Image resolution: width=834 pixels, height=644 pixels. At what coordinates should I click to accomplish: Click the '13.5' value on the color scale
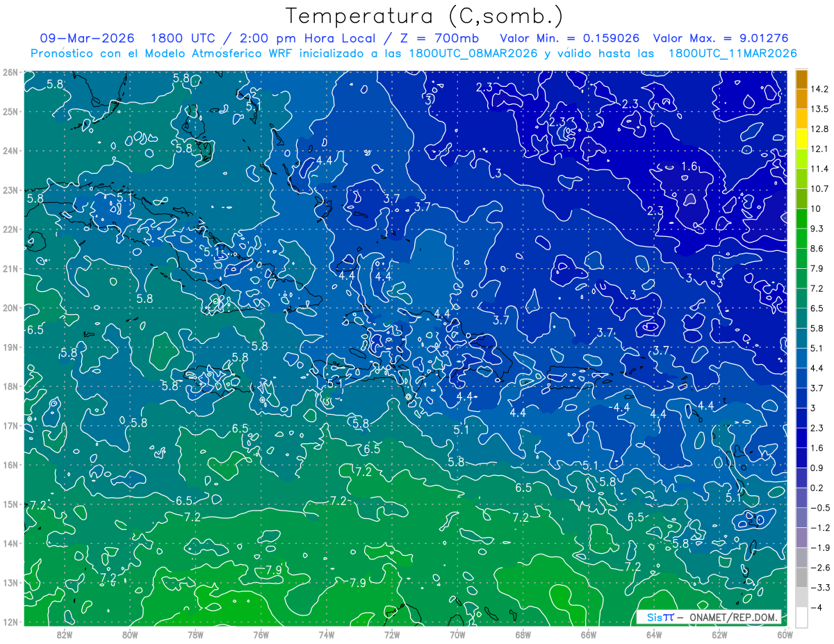[x=819, y=109]
